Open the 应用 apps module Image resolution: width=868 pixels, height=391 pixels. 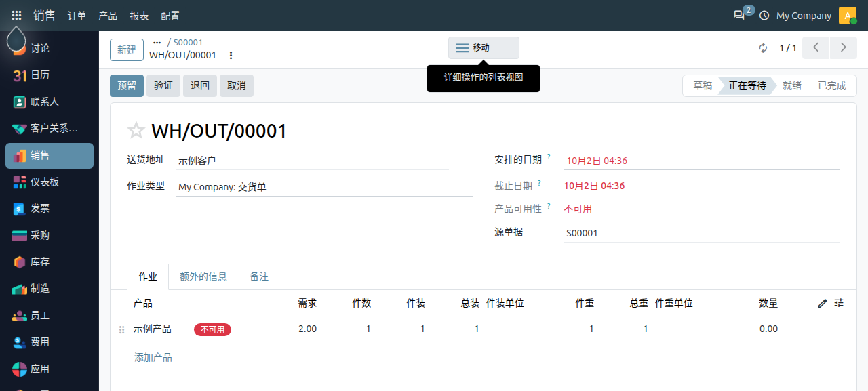49,369
